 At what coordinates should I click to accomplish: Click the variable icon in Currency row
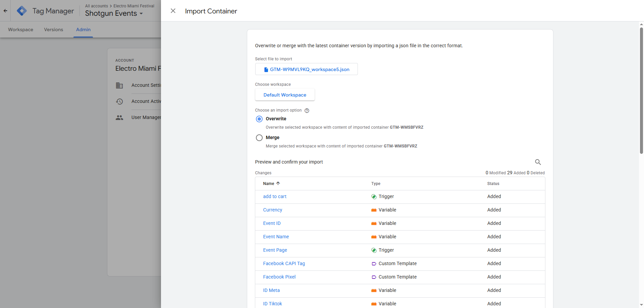pos(374,210)
